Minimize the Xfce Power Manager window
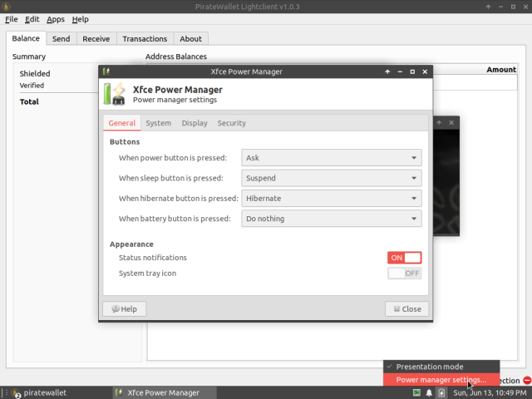Screen dimensions: 532x399 click(400, 71)
